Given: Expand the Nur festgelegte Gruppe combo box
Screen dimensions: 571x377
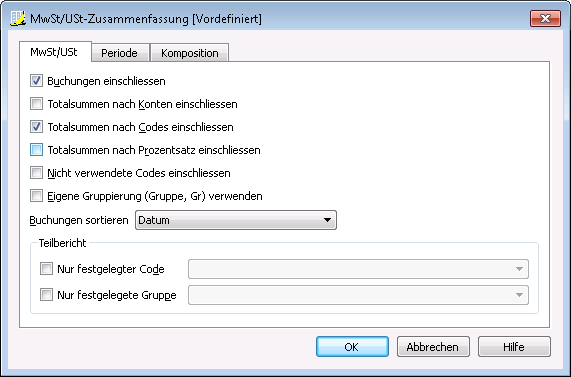Looking at the screenshot, I should pyautogui.click(x=358, y=295).
